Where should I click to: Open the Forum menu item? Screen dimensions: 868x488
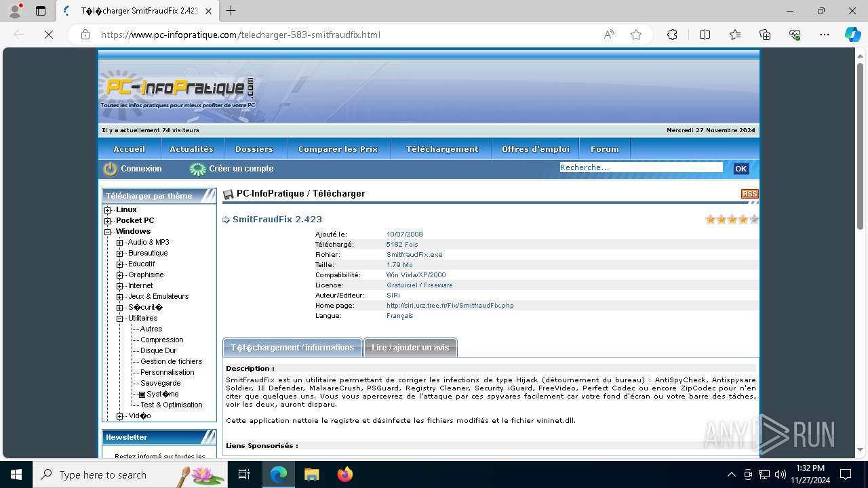pyautogui.click(x=605, y=149)
